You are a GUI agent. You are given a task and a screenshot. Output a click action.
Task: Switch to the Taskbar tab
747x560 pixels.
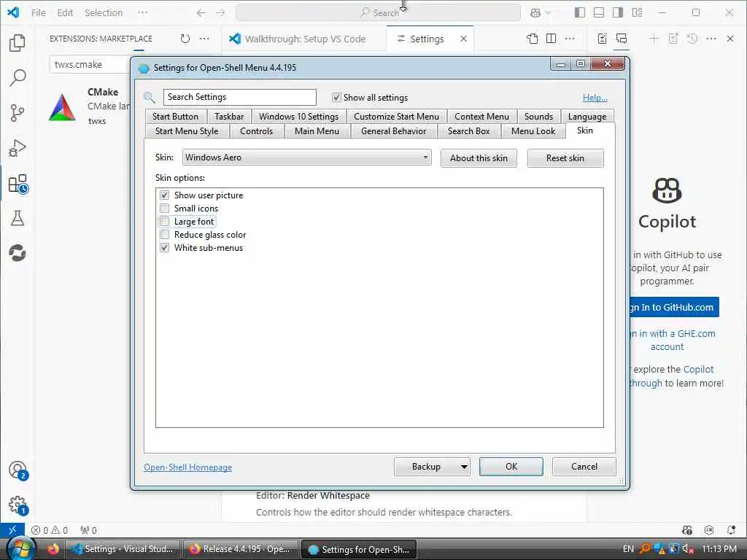(229, 117)
